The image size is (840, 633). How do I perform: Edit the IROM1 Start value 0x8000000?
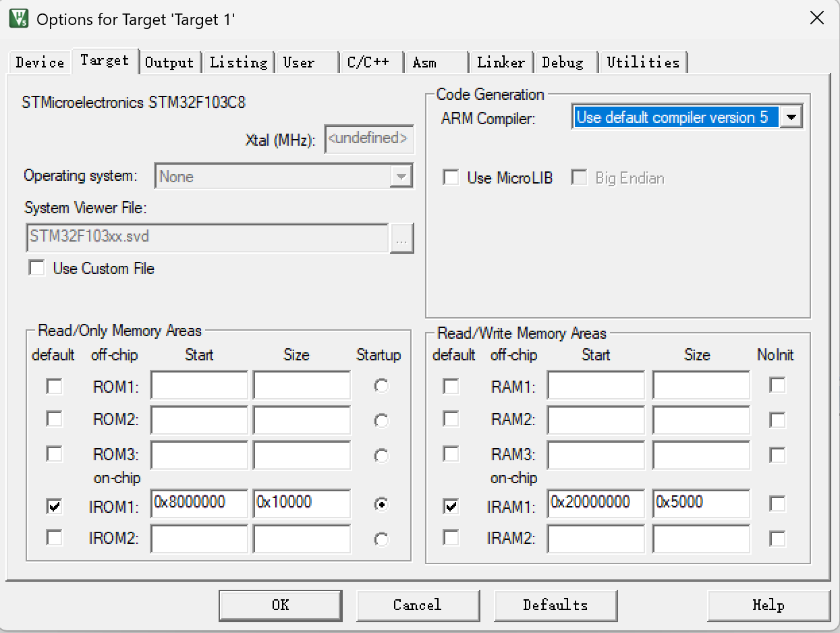pos(199,503)
